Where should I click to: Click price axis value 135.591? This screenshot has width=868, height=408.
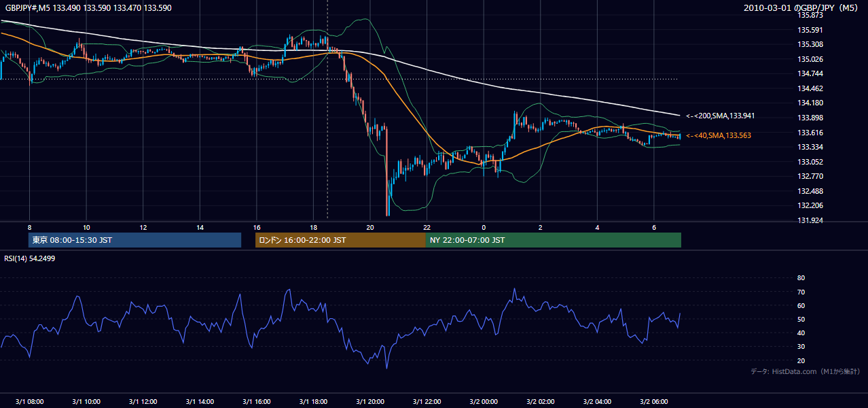810,30
